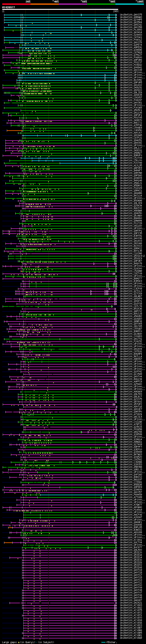Click the UniRef100_Q5IDZ6 row label

click(131, 562)
